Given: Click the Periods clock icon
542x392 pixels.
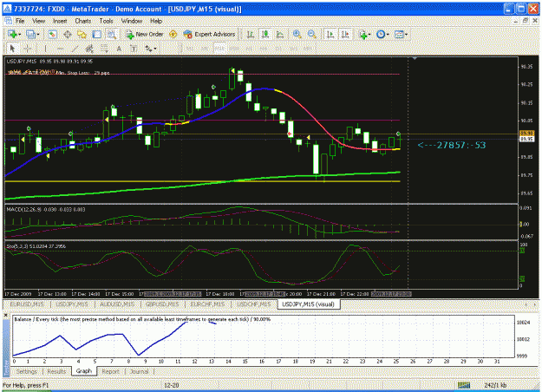Looking at the screenshot, I should click(x=381, y=34).
